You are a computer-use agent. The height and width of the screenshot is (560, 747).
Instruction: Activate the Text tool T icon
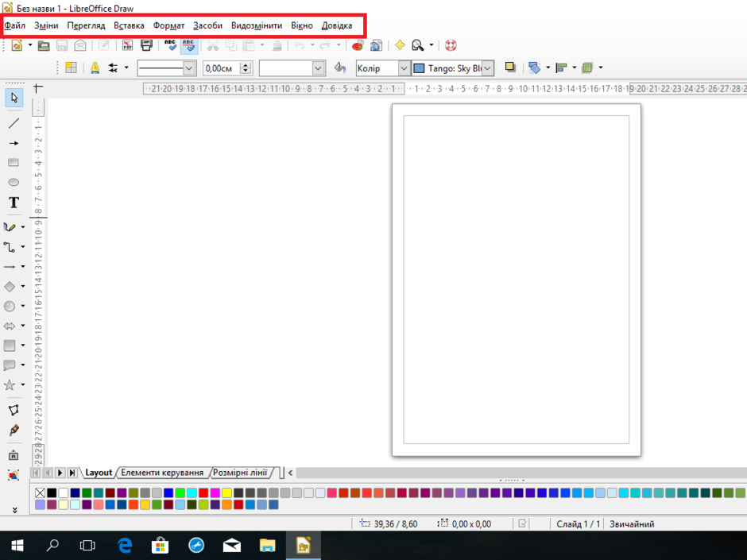tap(14, 203)
